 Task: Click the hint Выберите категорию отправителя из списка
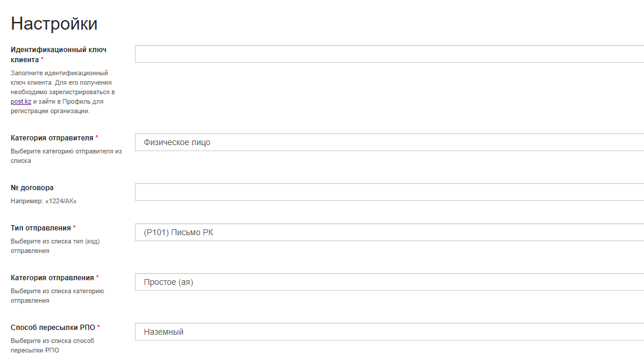[x=66, y=156]
